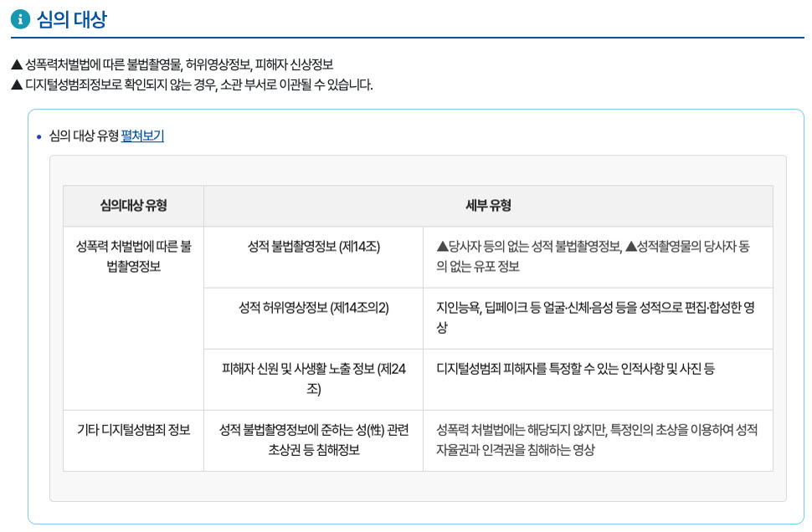The image size is (812, 532).
Task: Click the cell starting ▲당사자 동의 없는 성적 불법촬영정보
Action: (x=599, y=257)
